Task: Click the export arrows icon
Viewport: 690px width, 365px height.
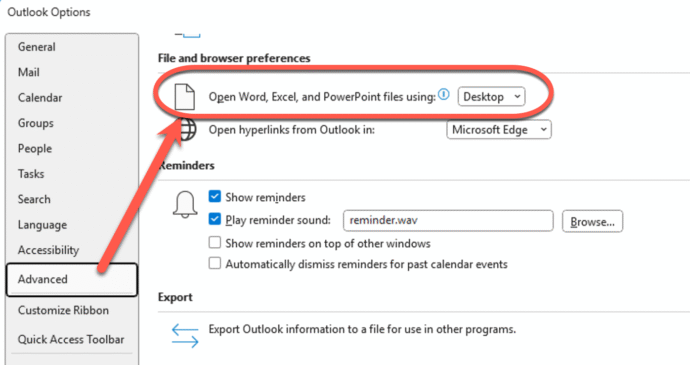Action: (x=185, y=336)
